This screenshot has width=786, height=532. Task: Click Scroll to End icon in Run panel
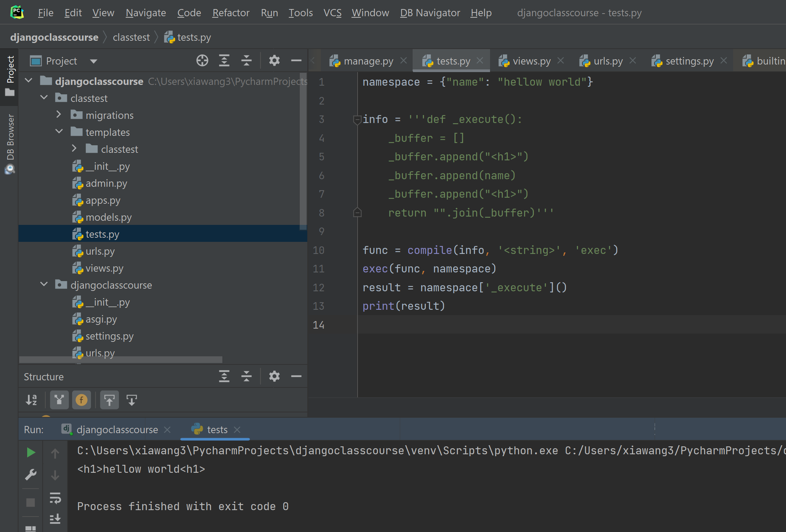coord(55,519)
